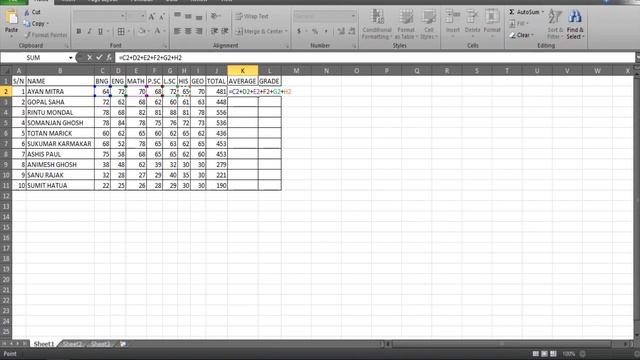The width and height of the screenshot is (640, 360).
Task: Open the Clear eraser menu
Action: [x=521, y=35]
